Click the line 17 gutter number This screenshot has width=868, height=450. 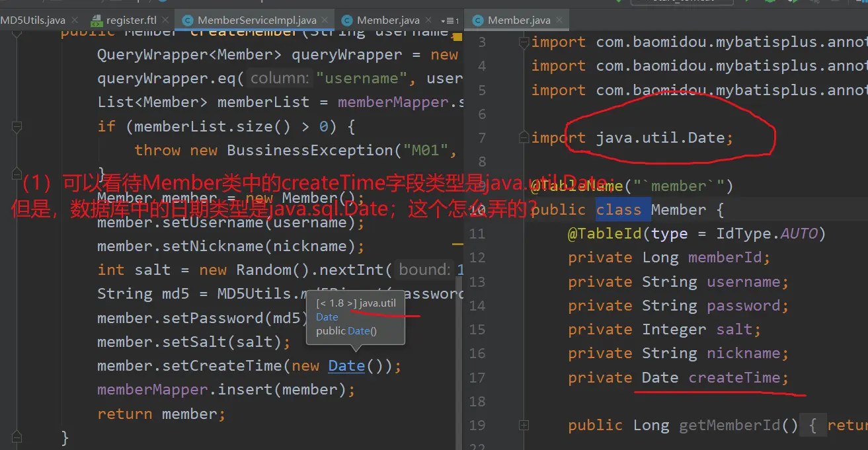pos(477,378)
